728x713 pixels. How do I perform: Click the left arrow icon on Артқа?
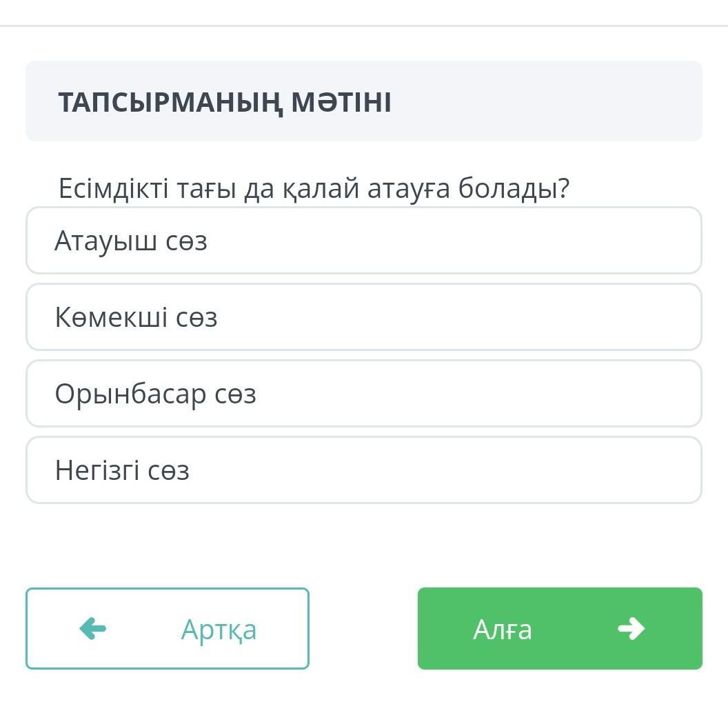point(93,628)
